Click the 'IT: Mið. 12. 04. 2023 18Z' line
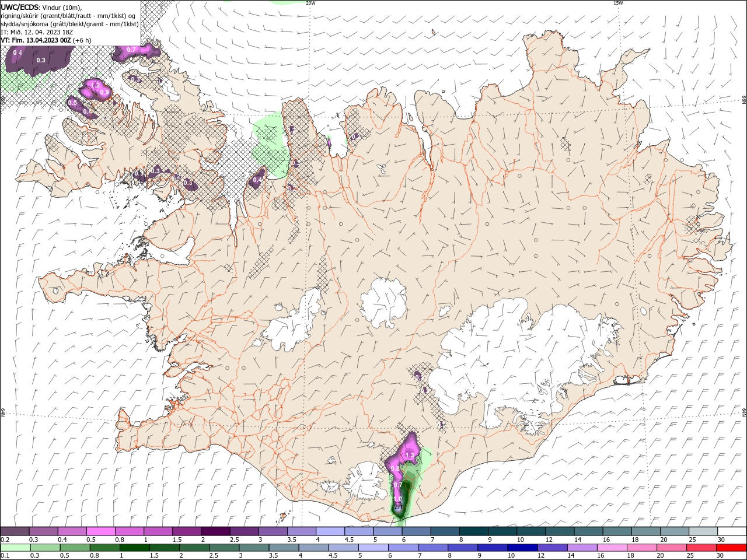The width and height of the screenshot is (747, 560). click(x=37, y=32)
